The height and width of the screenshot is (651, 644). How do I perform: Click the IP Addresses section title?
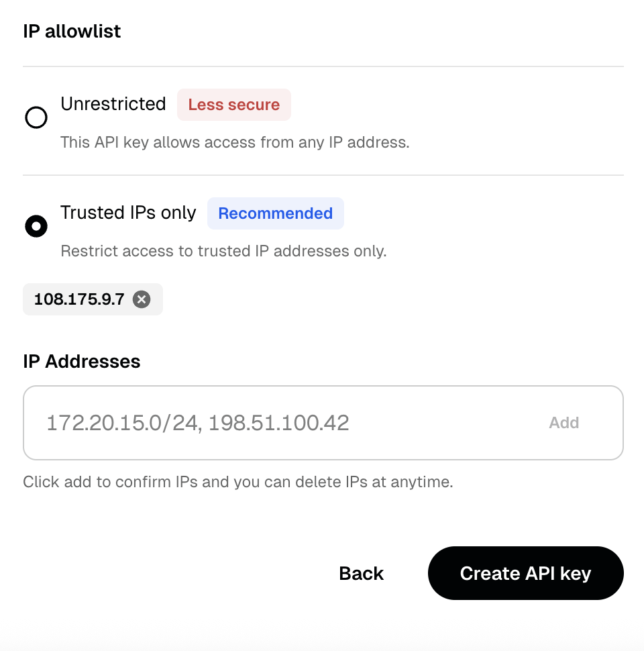point(82,362)
